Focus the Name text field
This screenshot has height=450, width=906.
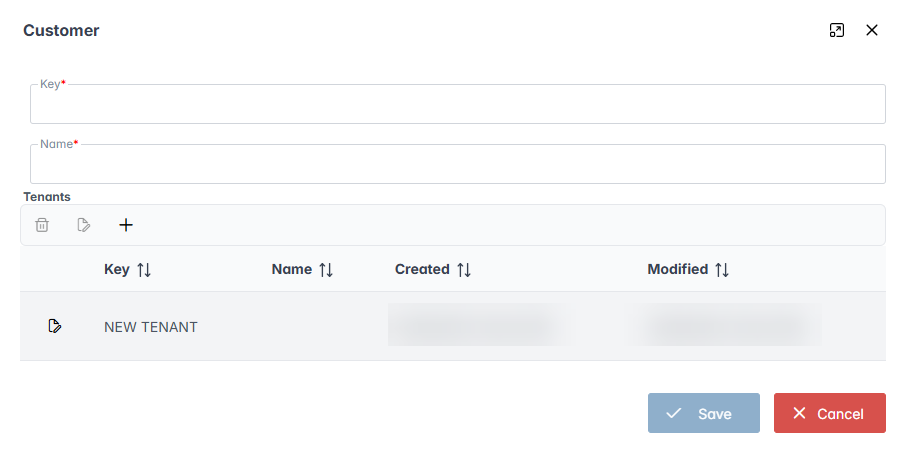[457, 165]
